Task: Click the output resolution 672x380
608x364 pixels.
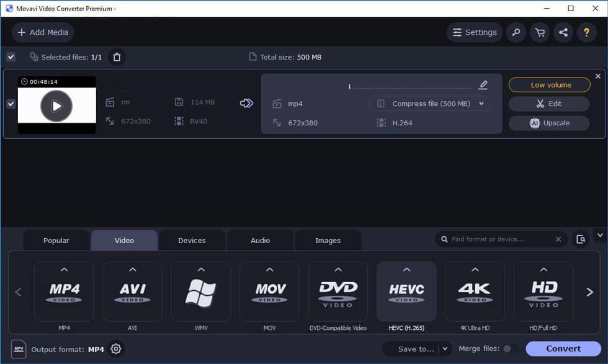Action: pos(303,123)
